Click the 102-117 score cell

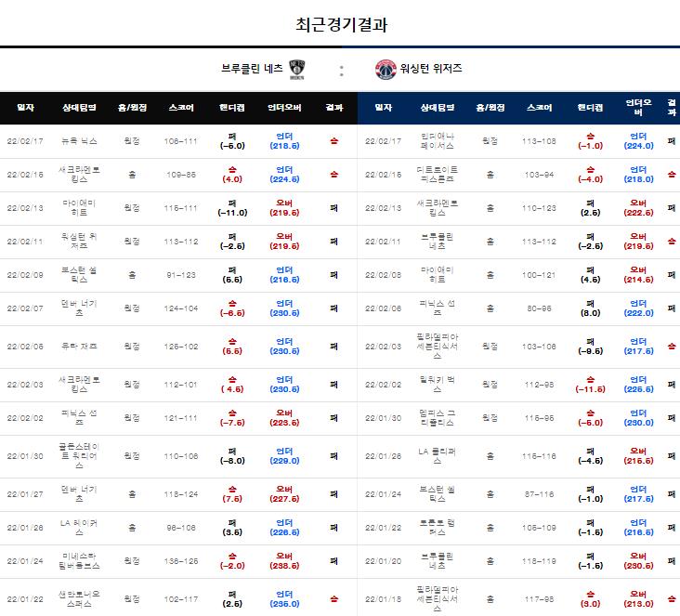coord(181,599)
